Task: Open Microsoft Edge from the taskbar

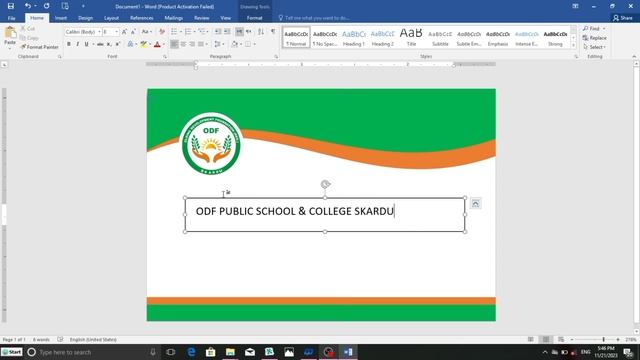Action: click(x=191, y=352)
